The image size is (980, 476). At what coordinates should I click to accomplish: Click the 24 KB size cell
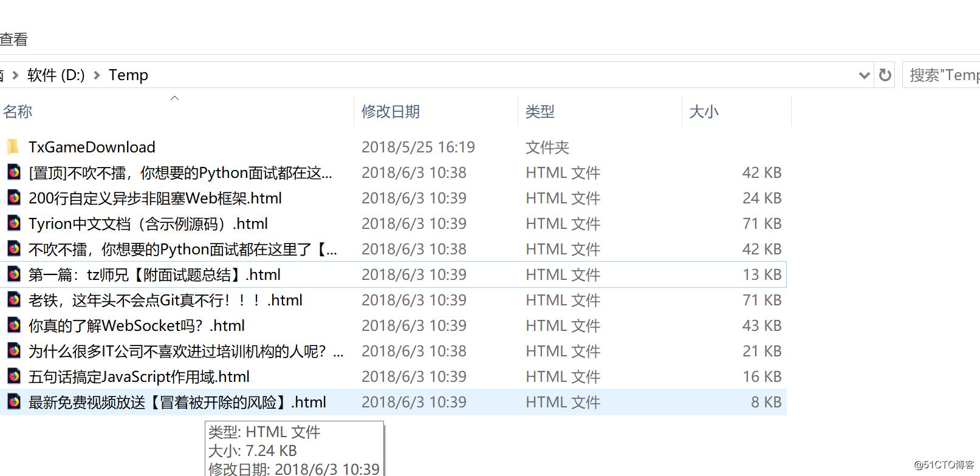[x=762, y=199]
